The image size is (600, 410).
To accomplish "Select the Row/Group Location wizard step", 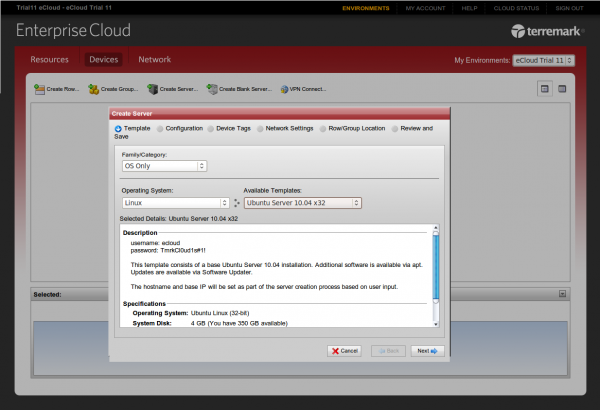I will [x=352, y=129].
